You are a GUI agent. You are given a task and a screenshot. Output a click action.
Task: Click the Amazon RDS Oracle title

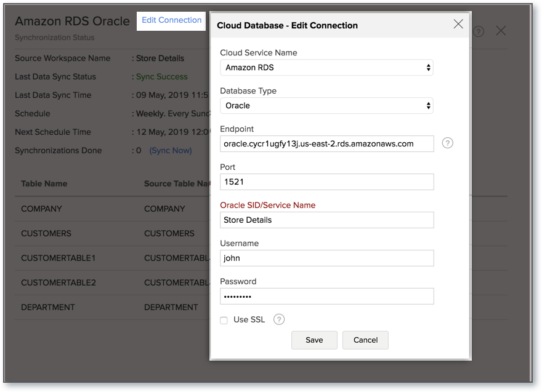pos(72,21)
